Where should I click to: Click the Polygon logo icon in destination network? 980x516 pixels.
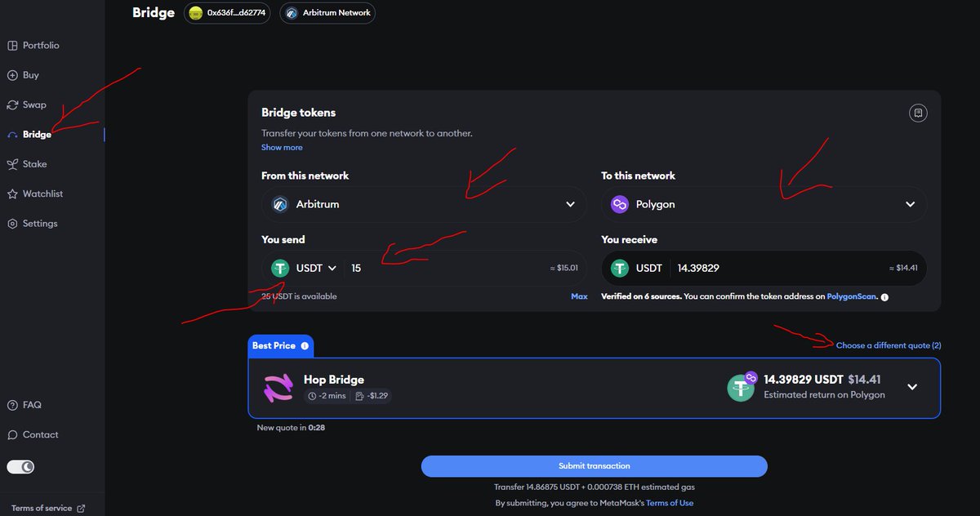point(620,204)
